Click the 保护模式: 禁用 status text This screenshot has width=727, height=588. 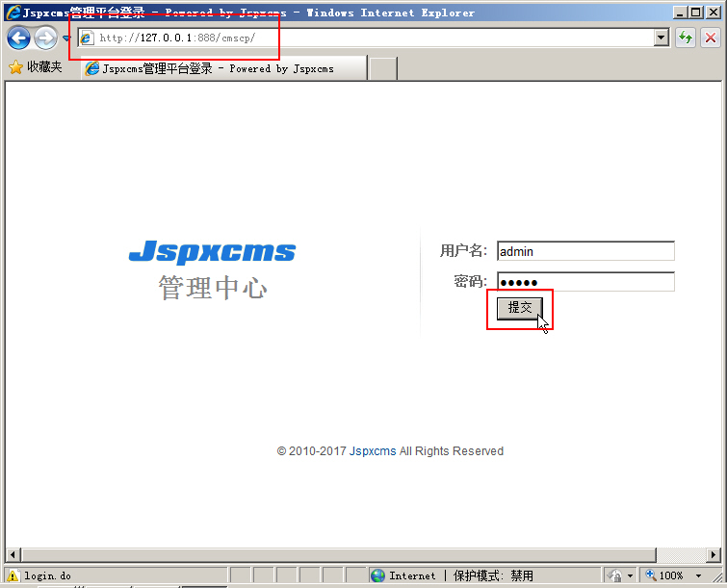493,575
